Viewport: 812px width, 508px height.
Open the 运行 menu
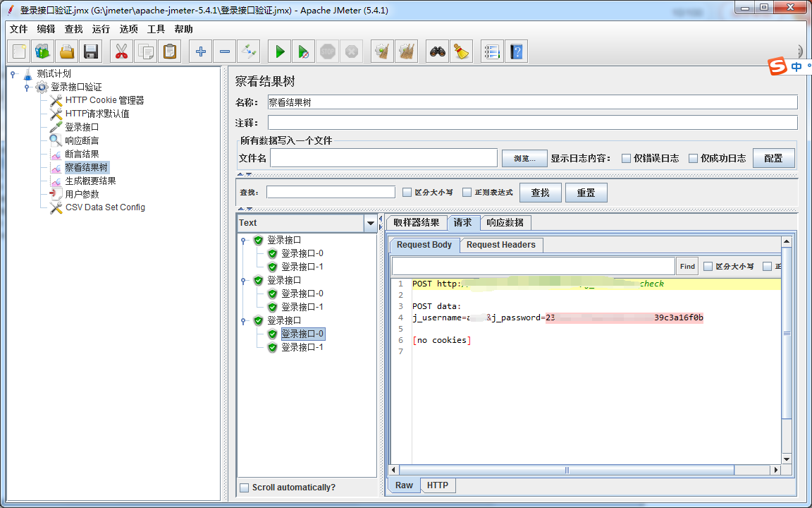pos(101,29)
